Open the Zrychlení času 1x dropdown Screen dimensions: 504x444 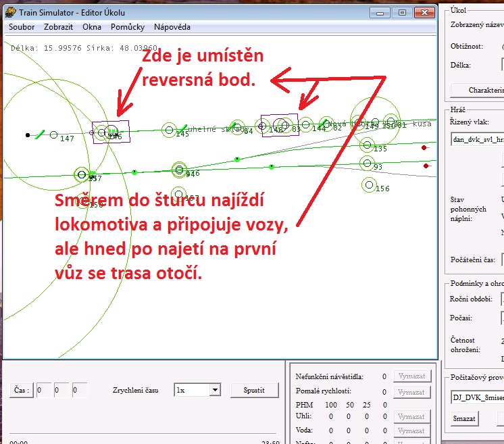197,391
